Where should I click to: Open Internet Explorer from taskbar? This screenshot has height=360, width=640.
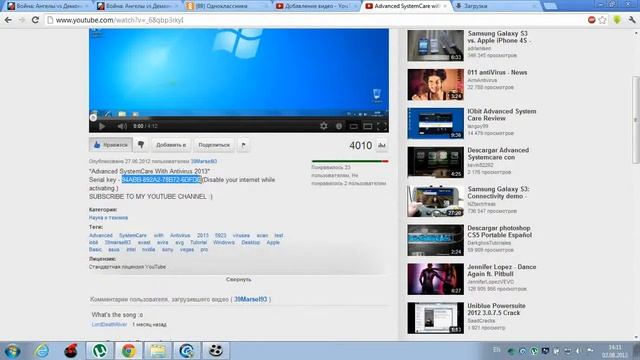click(42, 351)
